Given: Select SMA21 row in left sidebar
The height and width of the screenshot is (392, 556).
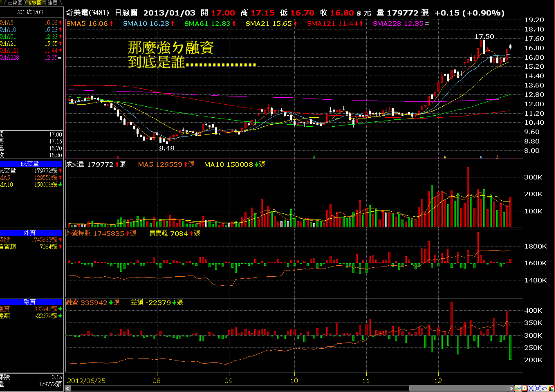Looking at the screenshot, I should point(31,44).
